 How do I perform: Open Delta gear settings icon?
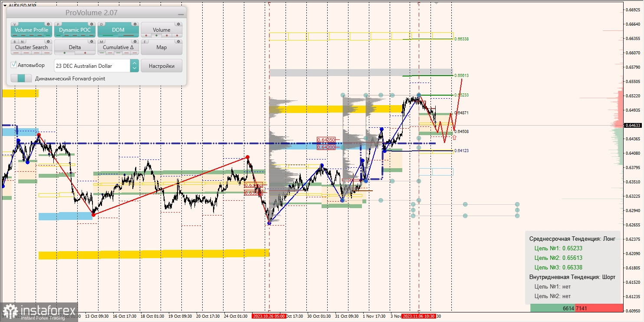click(x=92, y=41)
